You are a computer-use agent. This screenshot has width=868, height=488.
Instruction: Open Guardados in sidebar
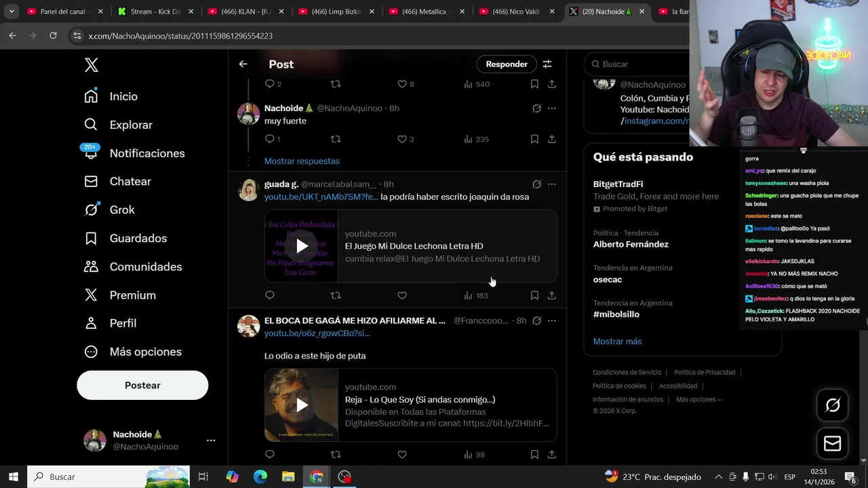[125, 239]
